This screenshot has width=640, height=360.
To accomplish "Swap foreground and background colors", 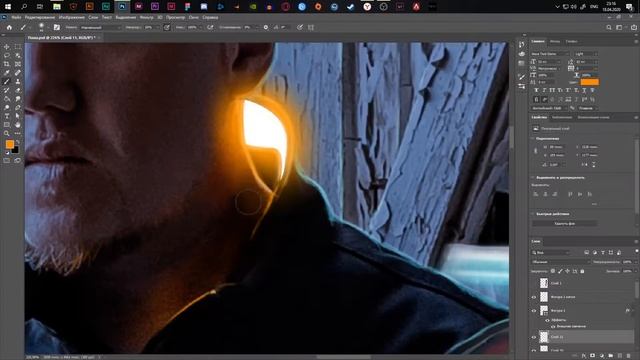I will tap(17, 142).
